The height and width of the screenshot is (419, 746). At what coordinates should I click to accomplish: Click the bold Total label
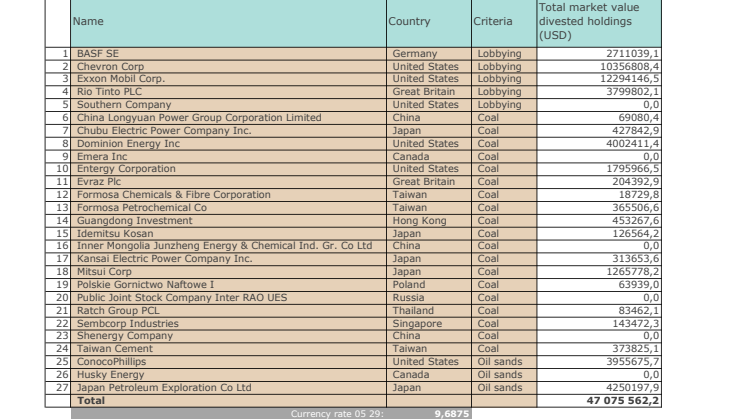pyautogui.click(x=91, y=400)
